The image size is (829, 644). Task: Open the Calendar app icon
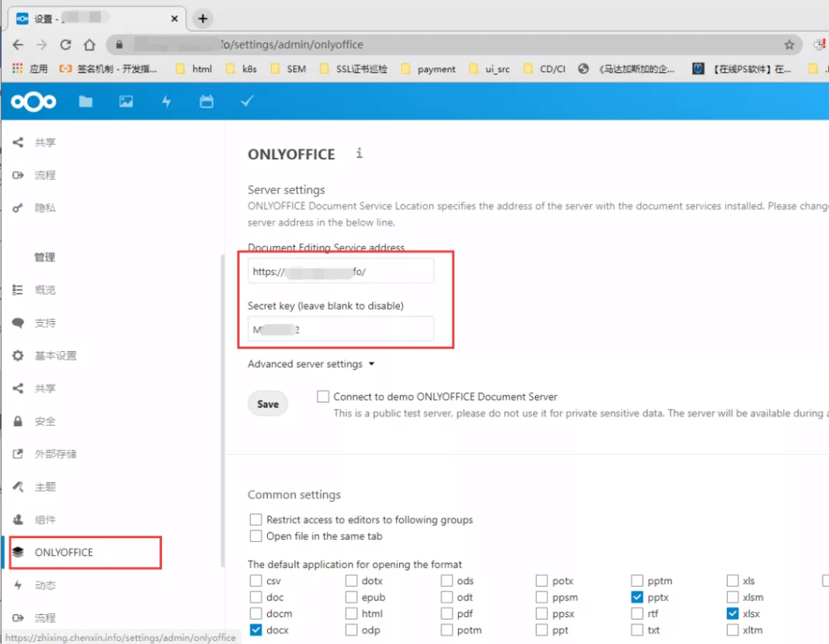pos(206,101)
